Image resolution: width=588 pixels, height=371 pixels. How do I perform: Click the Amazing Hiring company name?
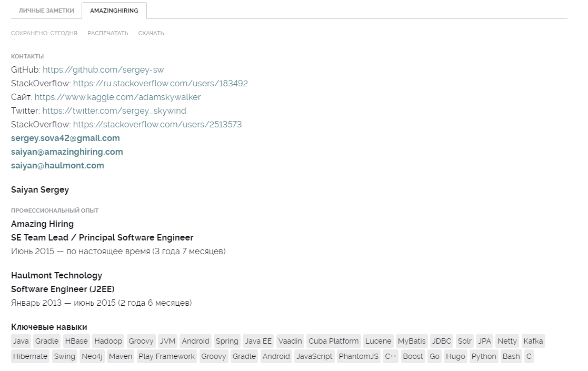point(42,224)
